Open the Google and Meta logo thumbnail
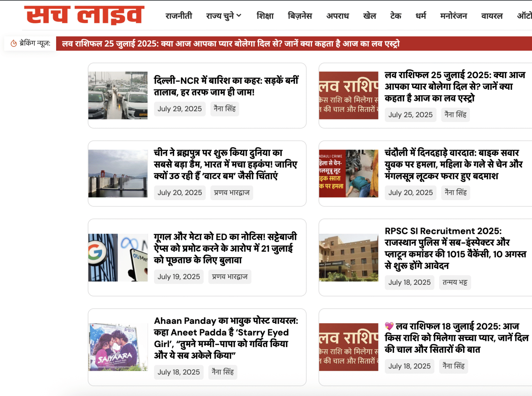 coord(118,258)
